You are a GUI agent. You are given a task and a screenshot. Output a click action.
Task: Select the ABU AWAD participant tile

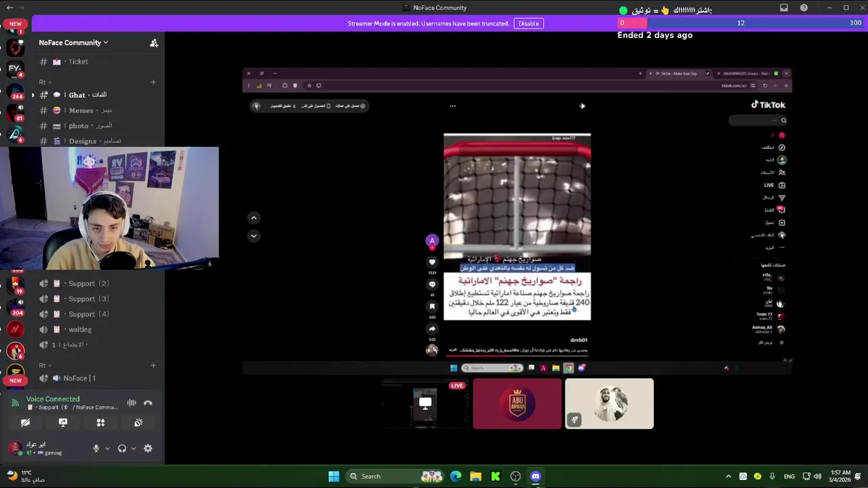(517, 404)
